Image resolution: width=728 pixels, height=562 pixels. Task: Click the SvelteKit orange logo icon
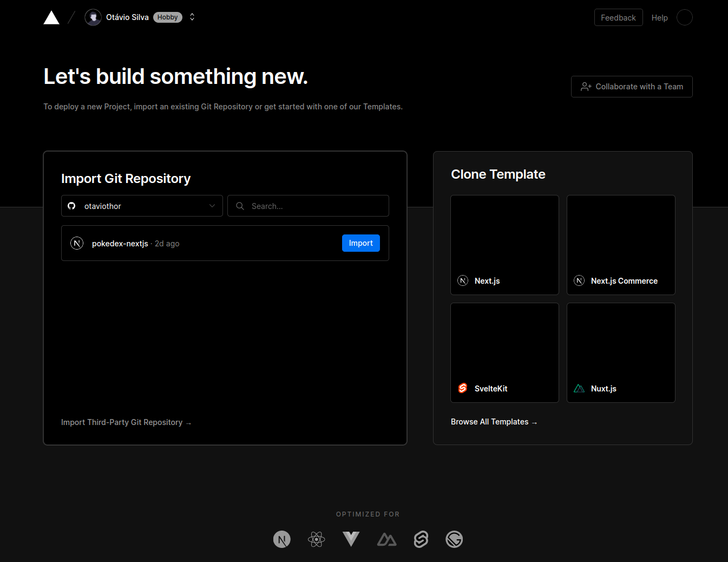[x=463, y=388]
